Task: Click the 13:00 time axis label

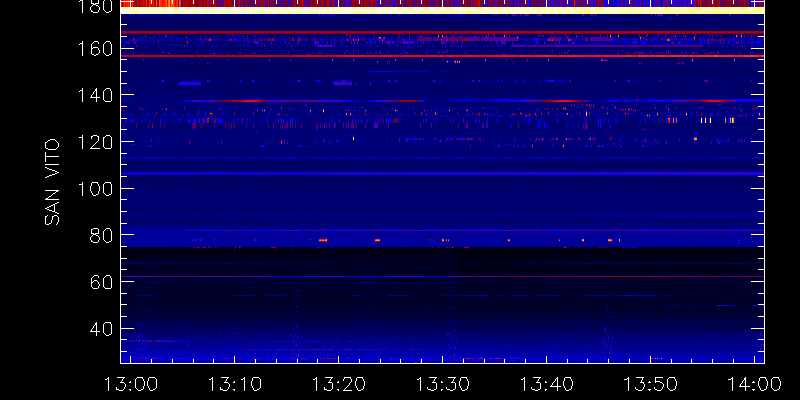Action: 131,384
